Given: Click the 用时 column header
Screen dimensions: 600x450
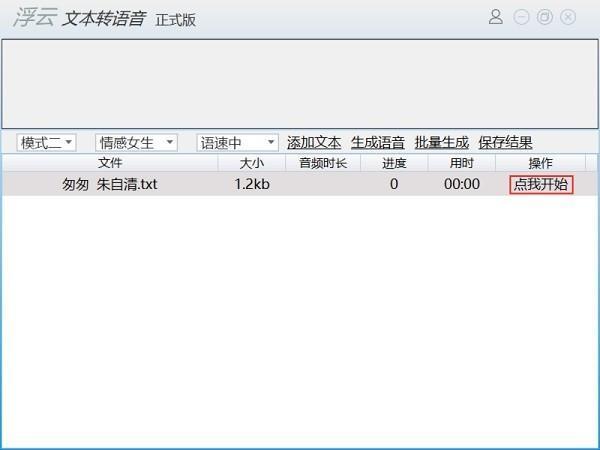Looking at the screenshot, I should 461,163.
